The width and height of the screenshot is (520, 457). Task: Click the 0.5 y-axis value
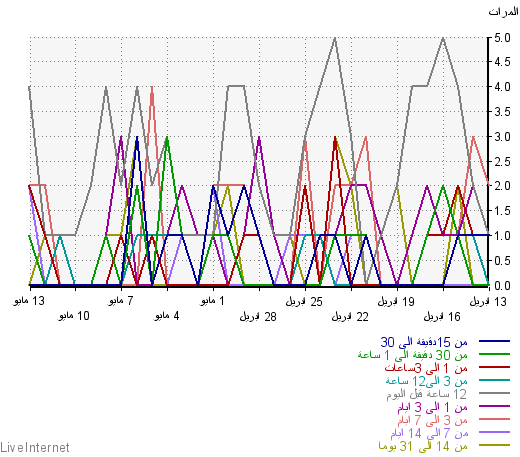point(502,261)
